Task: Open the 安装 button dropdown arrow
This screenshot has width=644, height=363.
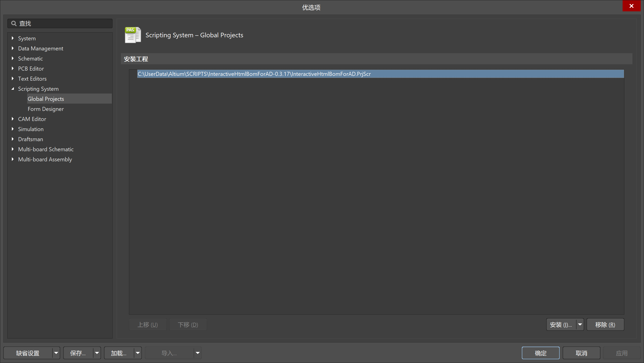Action: tap(580, 324)
